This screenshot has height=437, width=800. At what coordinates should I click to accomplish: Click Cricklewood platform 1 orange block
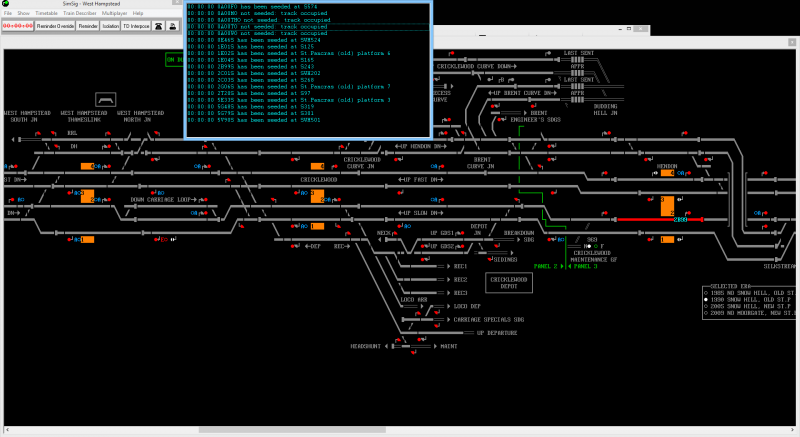tap(317, 226)
